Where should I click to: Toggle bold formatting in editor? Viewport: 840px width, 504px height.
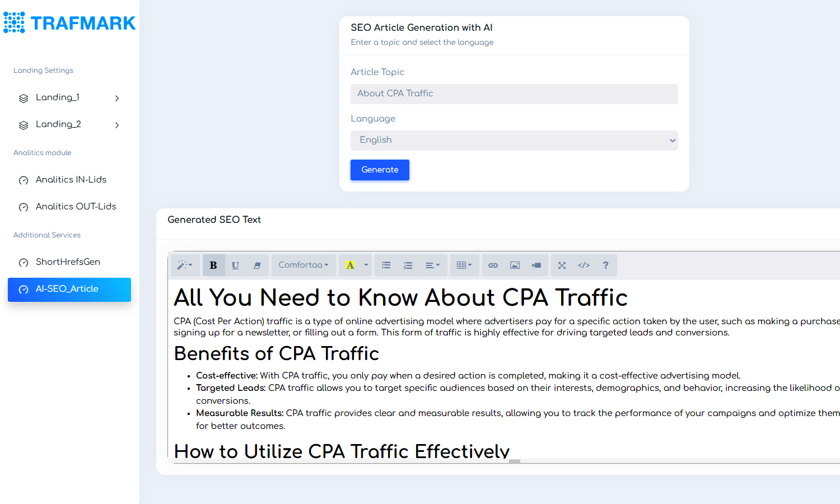(213, 265)
